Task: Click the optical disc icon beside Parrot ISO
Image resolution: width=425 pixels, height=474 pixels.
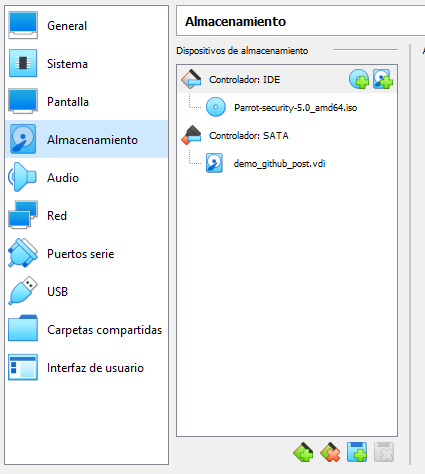Action: (216, 107)
